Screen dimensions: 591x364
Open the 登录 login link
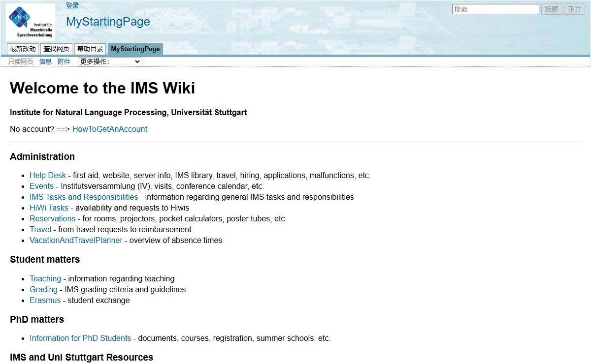click(x=72, y=5)
